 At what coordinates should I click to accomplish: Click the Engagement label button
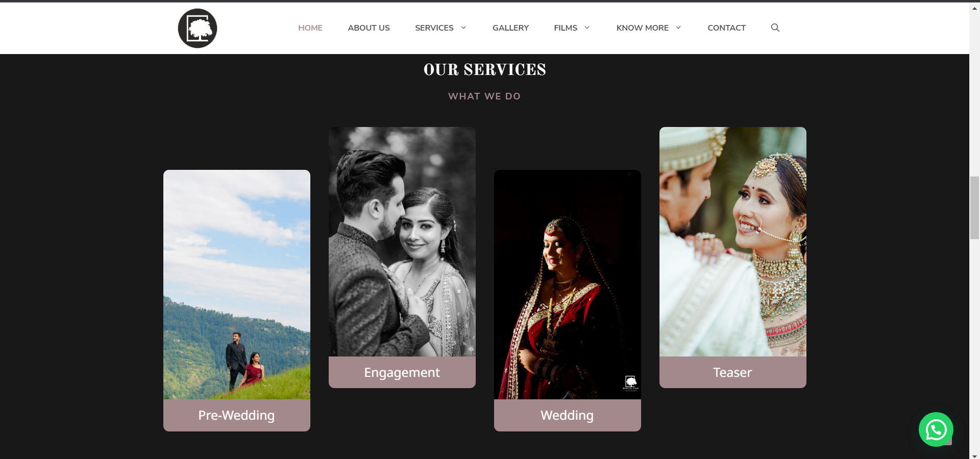click(402, 372)
